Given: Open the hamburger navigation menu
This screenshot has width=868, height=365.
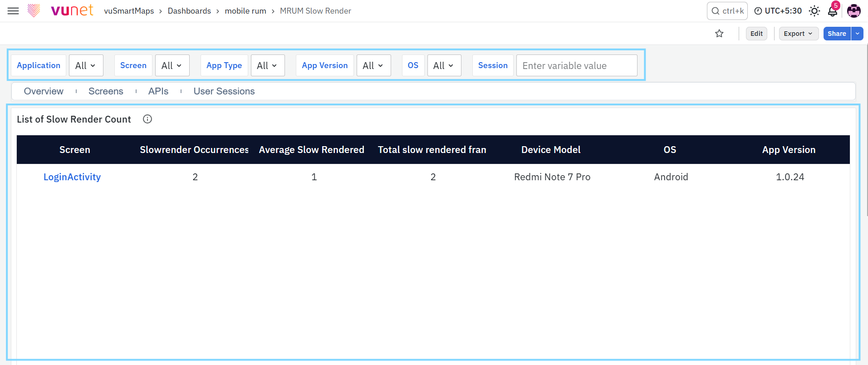Looking at the screenshot, I should pos(13,11).
